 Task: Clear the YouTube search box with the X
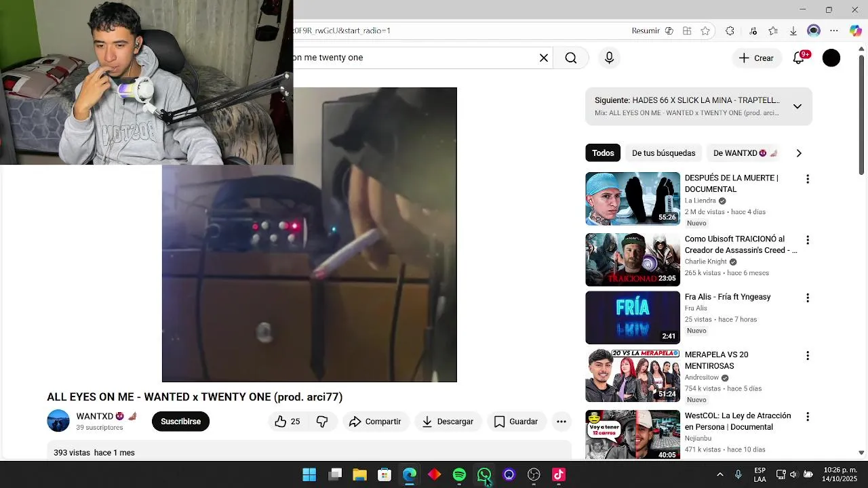coord(543,58)
